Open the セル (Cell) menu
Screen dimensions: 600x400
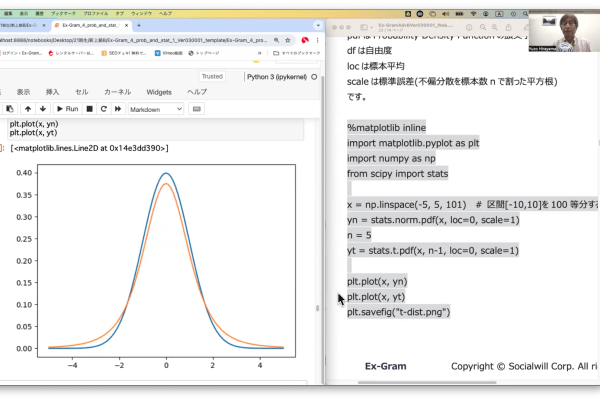tap(82, 91)
